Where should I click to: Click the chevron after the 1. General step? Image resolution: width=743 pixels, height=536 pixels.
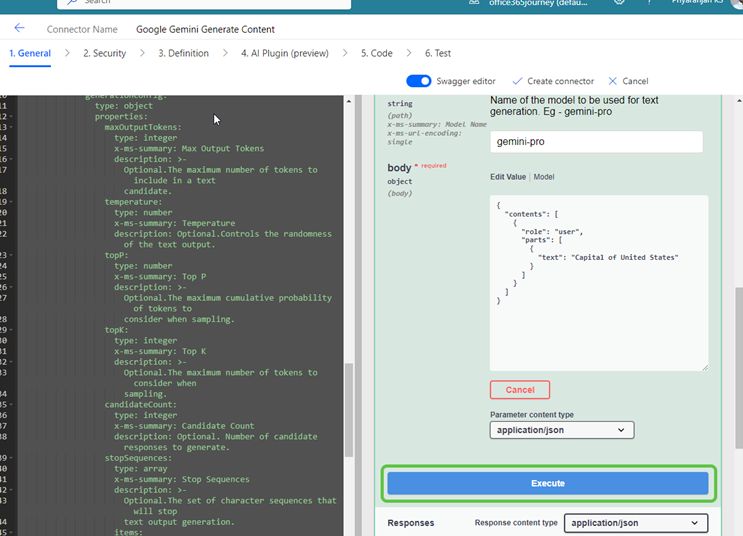(x=67, y=53)
